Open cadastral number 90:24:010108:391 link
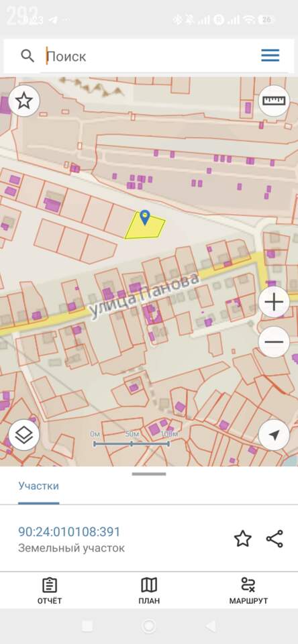 click(x=69, y=532)
